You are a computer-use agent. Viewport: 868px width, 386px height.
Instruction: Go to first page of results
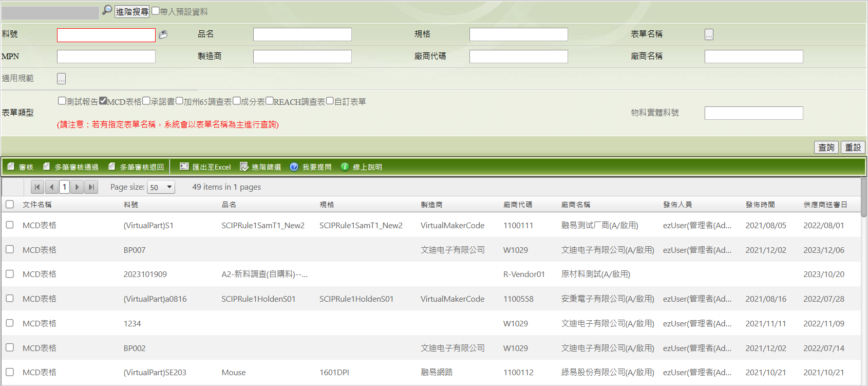coord(37,187)
